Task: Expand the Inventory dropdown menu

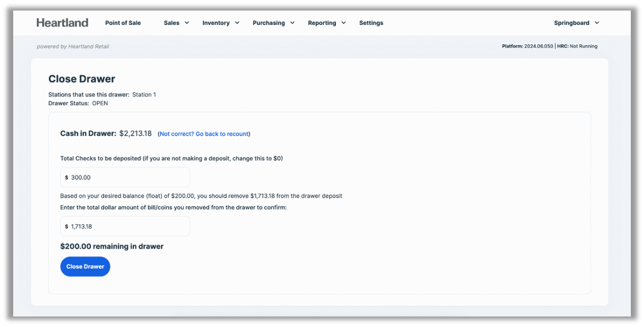Action: [216, 23]
